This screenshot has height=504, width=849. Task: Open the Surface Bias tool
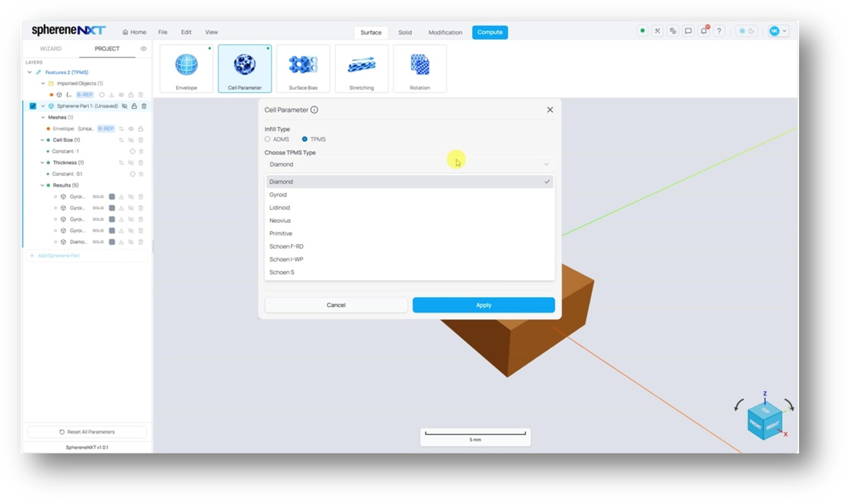(x=303, y=68)
